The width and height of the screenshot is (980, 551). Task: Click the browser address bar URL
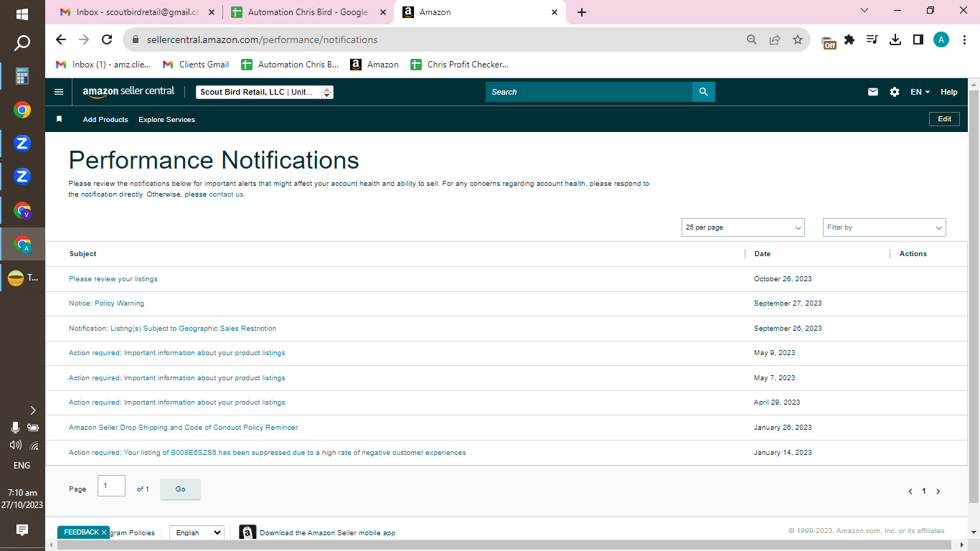[x=262, y=39]
